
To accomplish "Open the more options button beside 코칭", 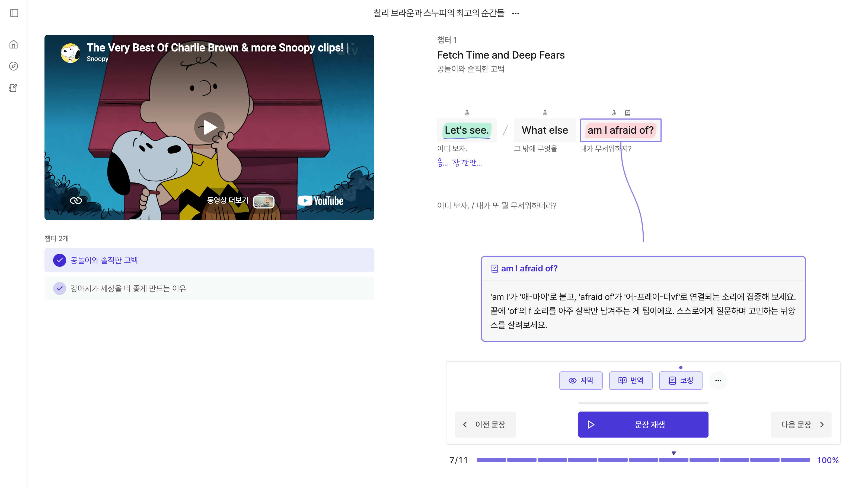I will [x=718, y=381].
